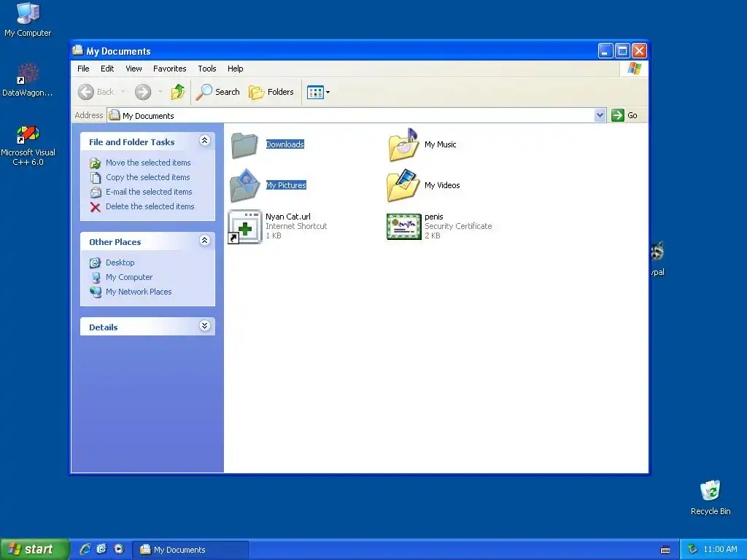Click the My Pictures name label
Screen dimensions: 747x560
tap(286, 185)
